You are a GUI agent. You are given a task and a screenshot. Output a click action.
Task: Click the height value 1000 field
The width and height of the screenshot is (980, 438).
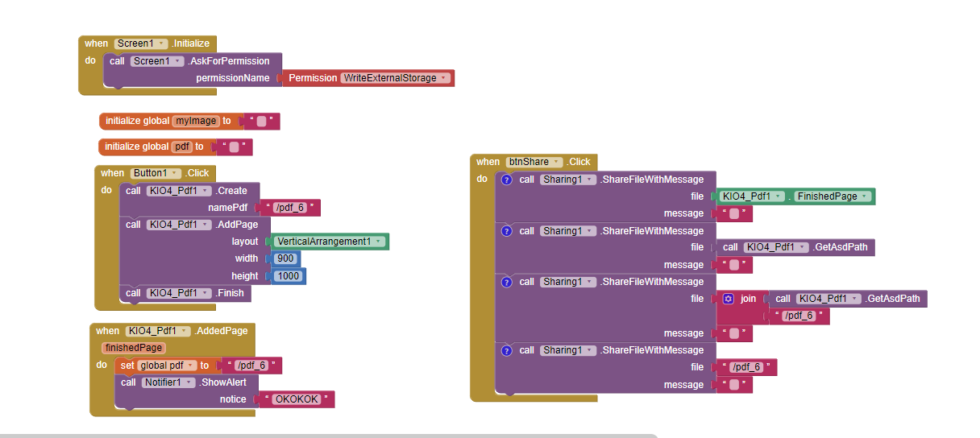tap(289, 276)
